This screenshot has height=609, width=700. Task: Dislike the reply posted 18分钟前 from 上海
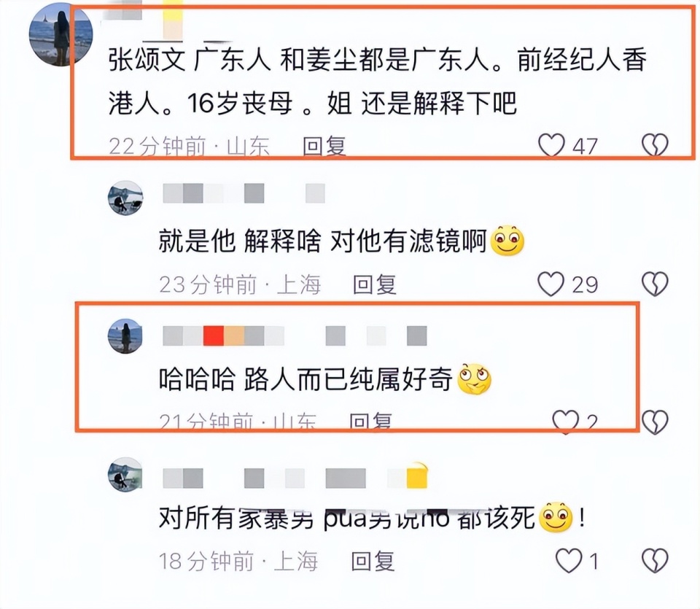tap(655, 561)
